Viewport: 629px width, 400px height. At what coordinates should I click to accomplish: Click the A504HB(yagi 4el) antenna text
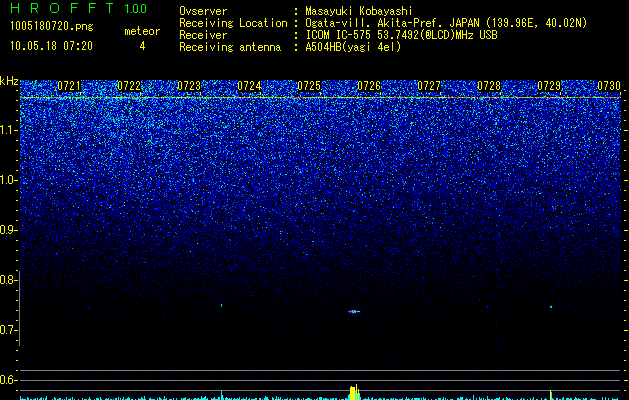click(353, 47)
